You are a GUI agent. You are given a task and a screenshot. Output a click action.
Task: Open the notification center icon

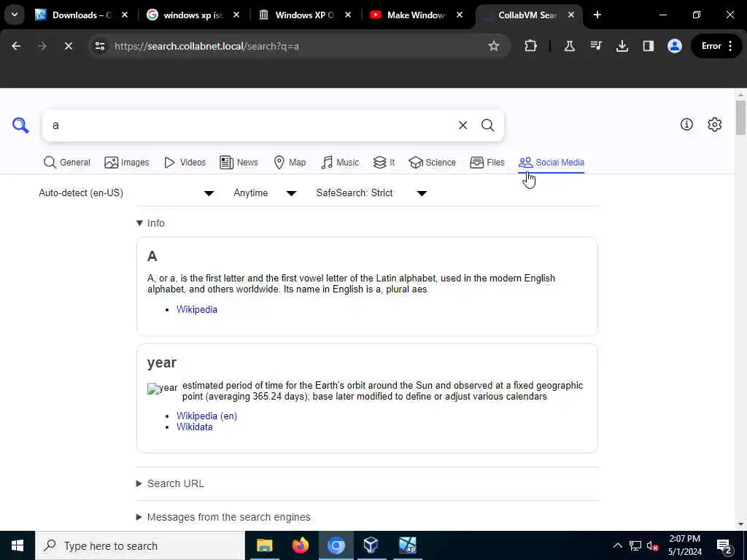point(724,546)
